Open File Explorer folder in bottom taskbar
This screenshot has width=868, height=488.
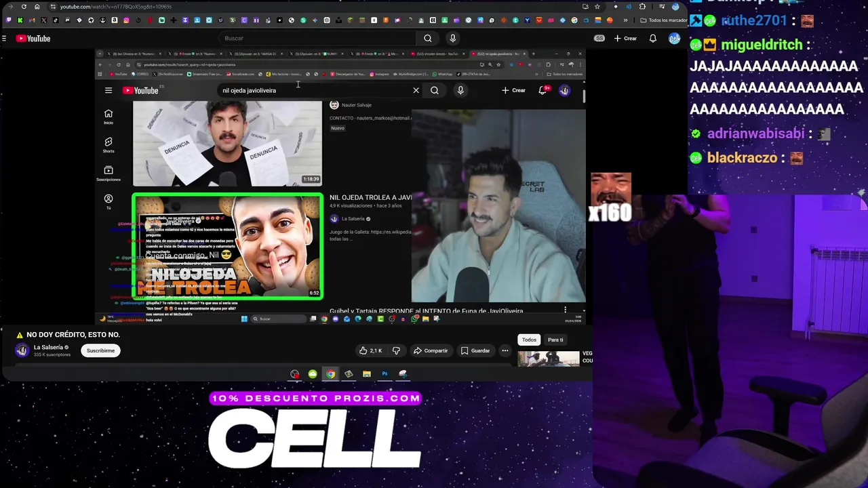coord(367,374)
